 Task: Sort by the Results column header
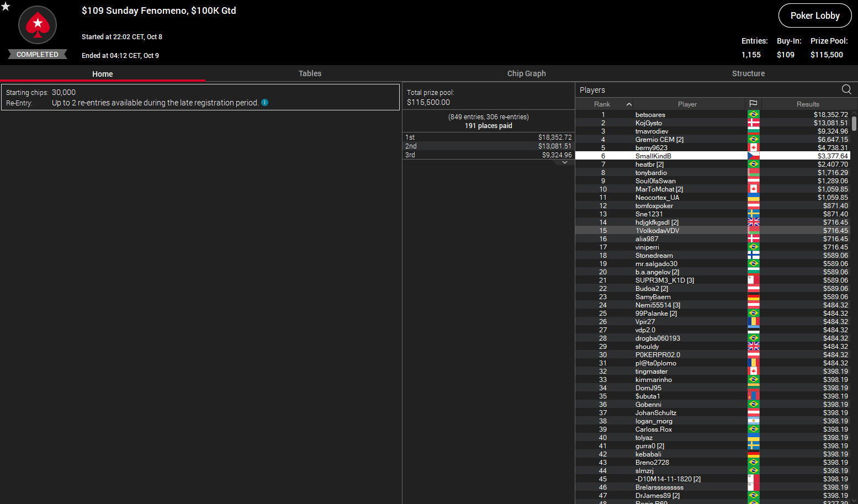(808, 104)
